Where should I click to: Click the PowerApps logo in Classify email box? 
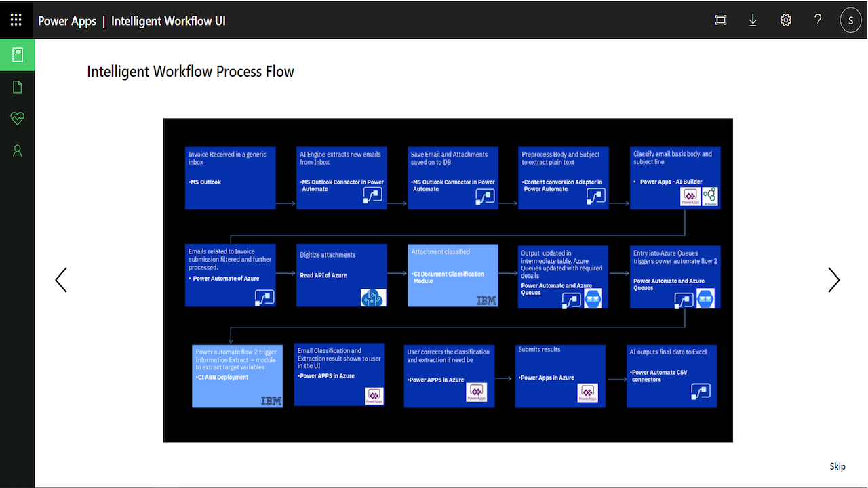click(x=690, y=197)
